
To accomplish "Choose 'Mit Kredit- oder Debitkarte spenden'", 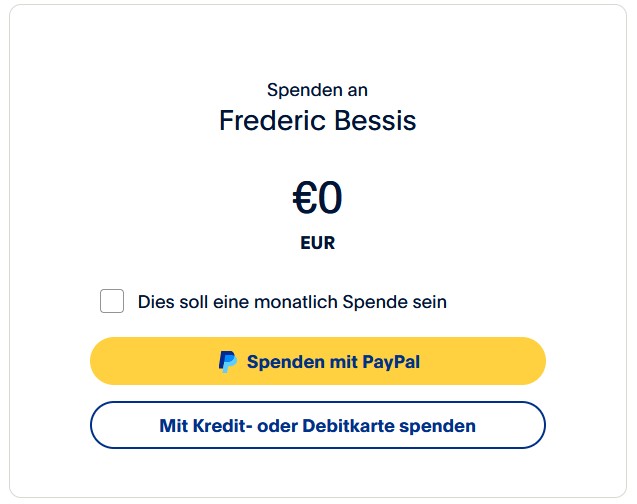I will point(318,426).
